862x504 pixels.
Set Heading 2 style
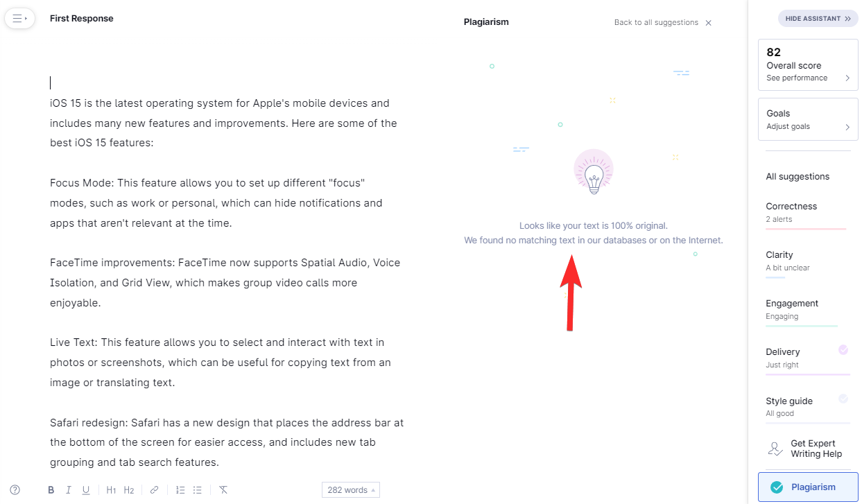129,490
